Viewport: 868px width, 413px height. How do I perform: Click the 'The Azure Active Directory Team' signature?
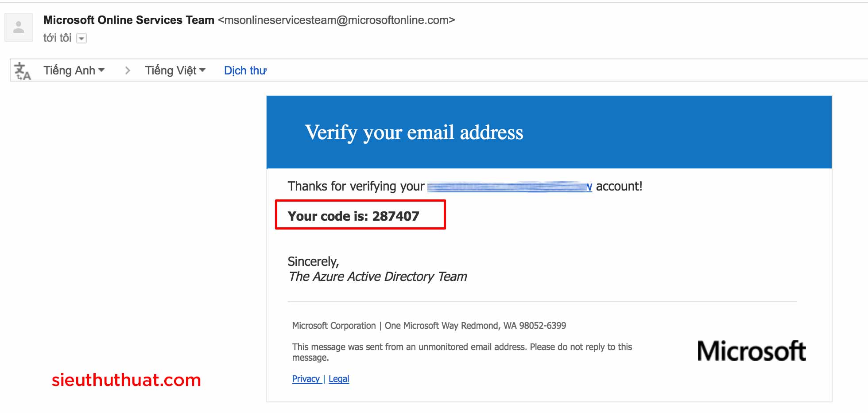coord(378,277)
